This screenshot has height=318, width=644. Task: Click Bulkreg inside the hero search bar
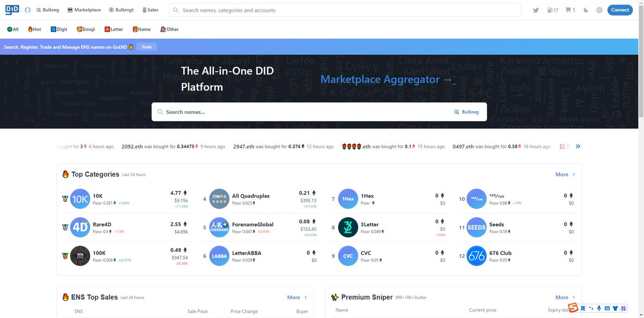click(466, 112)
